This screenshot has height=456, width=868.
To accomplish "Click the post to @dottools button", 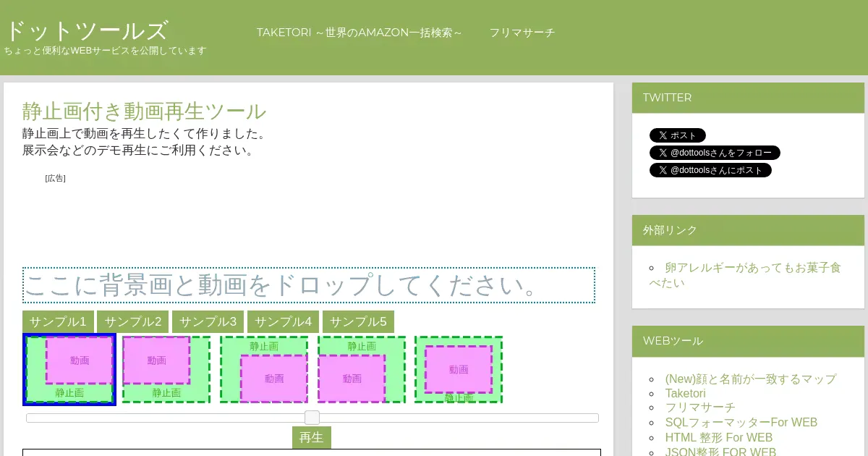I will pos(710,170).
